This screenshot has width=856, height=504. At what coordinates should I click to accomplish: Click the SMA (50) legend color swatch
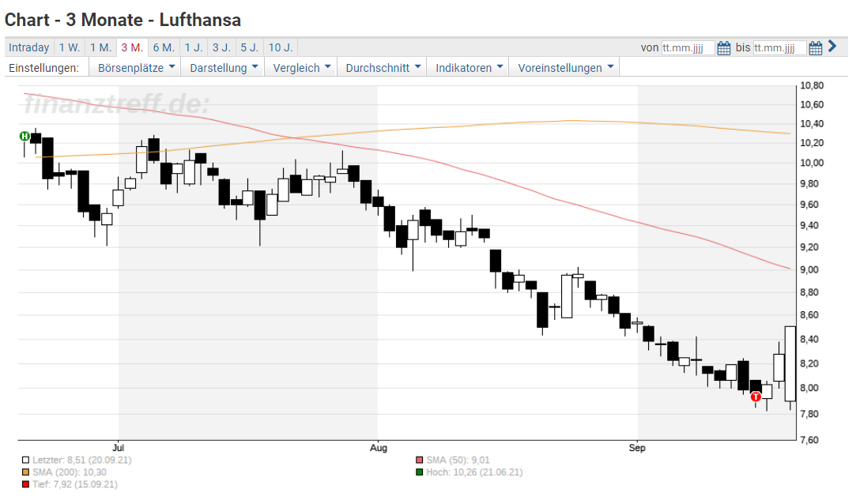(419, 460)
